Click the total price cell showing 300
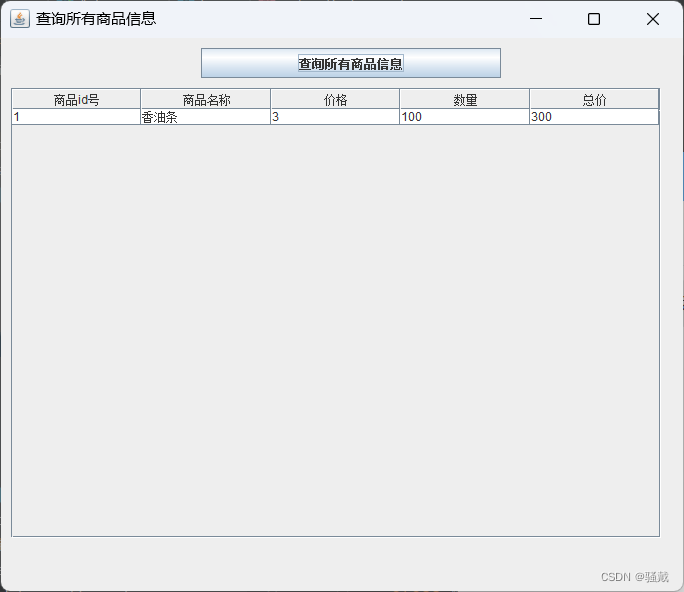The width and height of the screenshot is (684, 592). point(594,117)
